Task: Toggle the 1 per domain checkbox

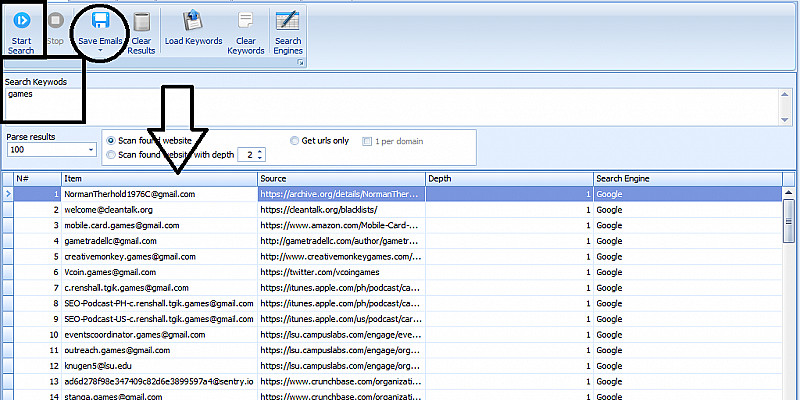Action: click(366, 141)
